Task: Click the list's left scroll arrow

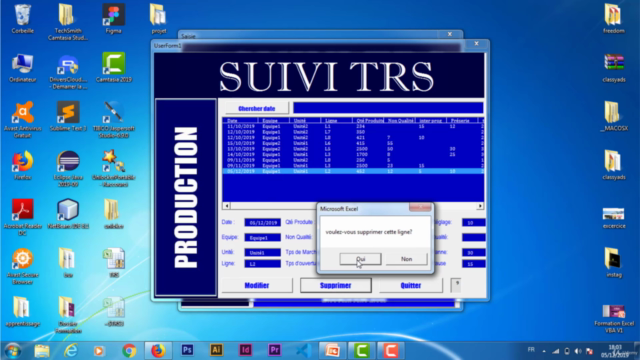Action: pos(227,206)
